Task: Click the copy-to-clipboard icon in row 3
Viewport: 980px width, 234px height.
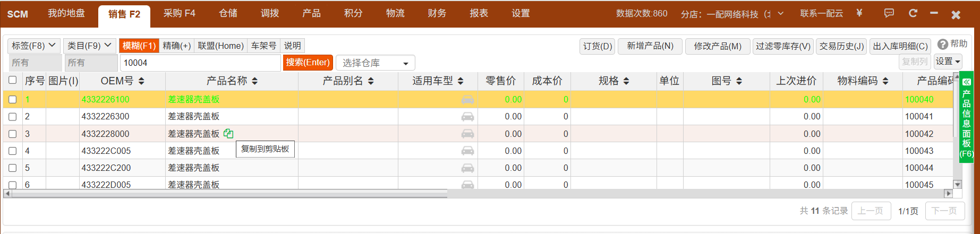Action: pyautogui.click(x=228, y=134)
